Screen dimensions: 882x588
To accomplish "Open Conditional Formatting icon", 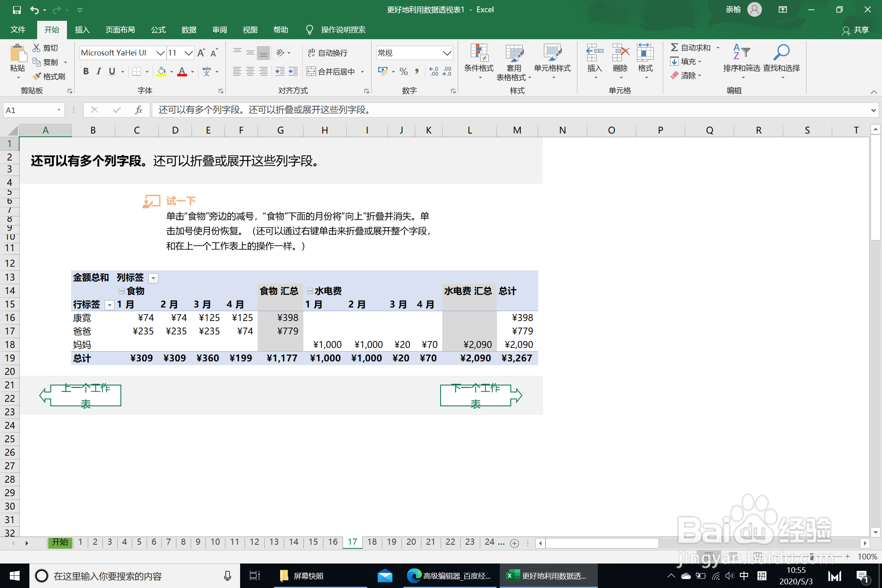I will pyautogui.click(x=479, y=53).
